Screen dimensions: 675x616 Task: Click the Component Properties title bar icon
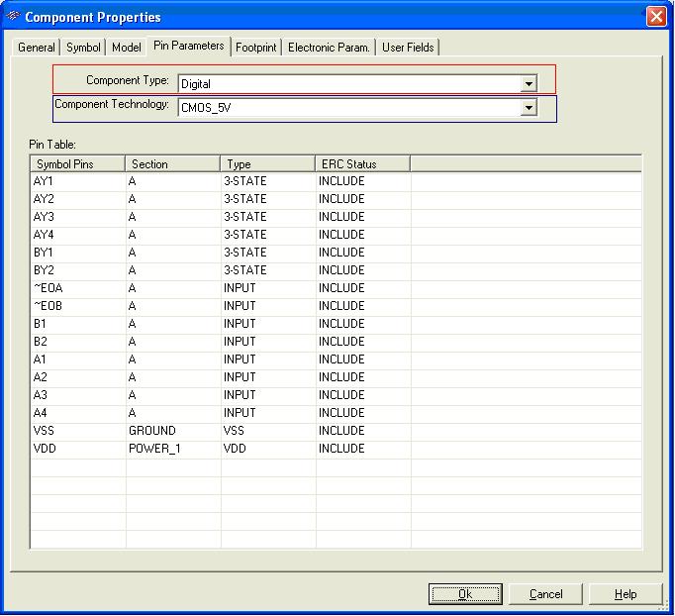coord(13,17)
